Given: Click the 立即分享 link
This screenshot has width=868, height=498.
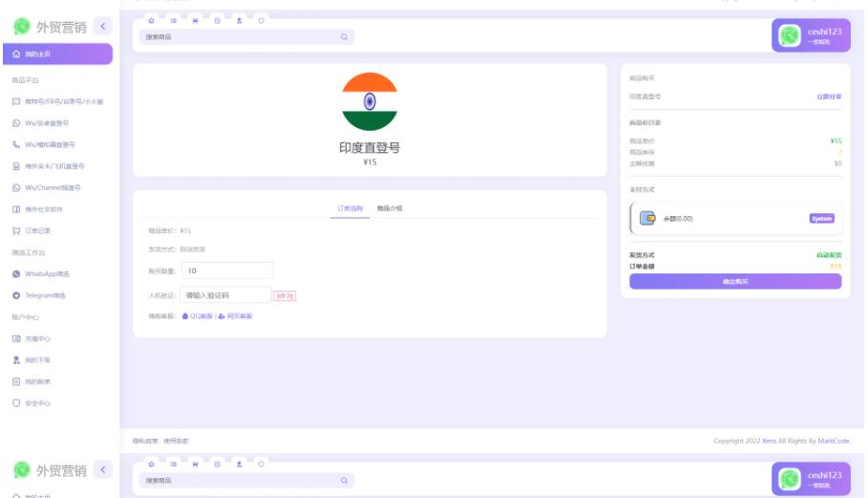Looking at the screenshot, I should (x=828, y=97).
